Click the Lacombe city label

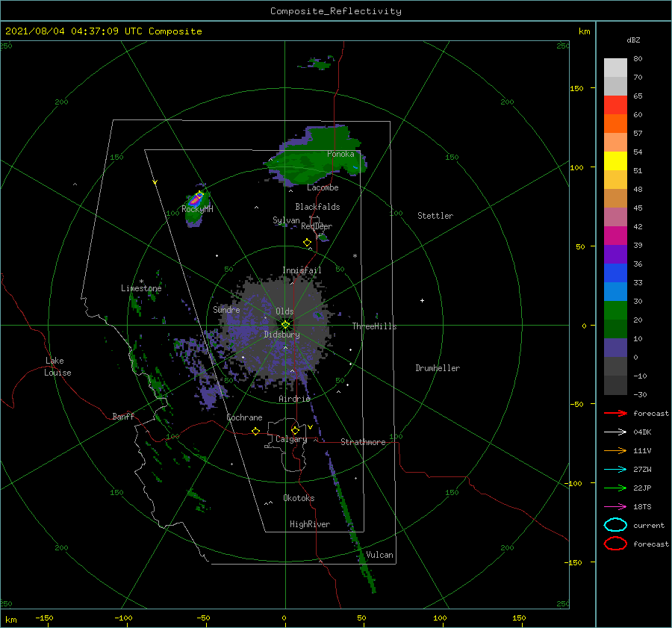pos(323,187)
